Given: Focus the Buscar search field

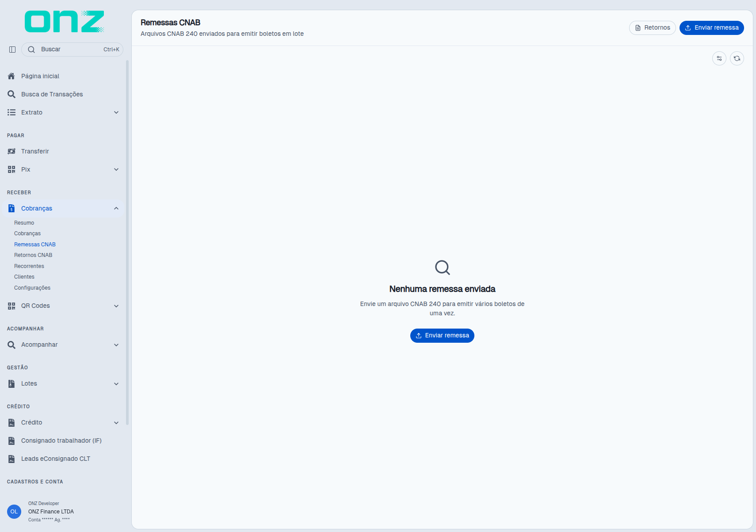Looking at the screenshot, I should click(x=72, y=50).
